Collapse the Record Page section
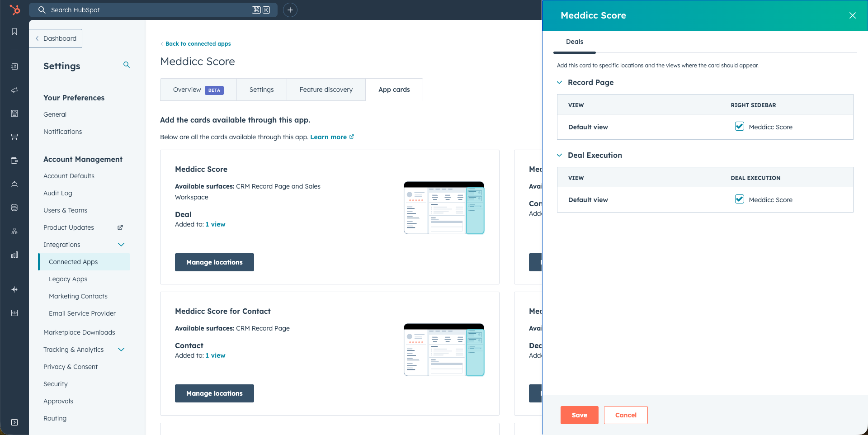Image resolution: width=868 pixels, height=435 pixels. (559, 82)
